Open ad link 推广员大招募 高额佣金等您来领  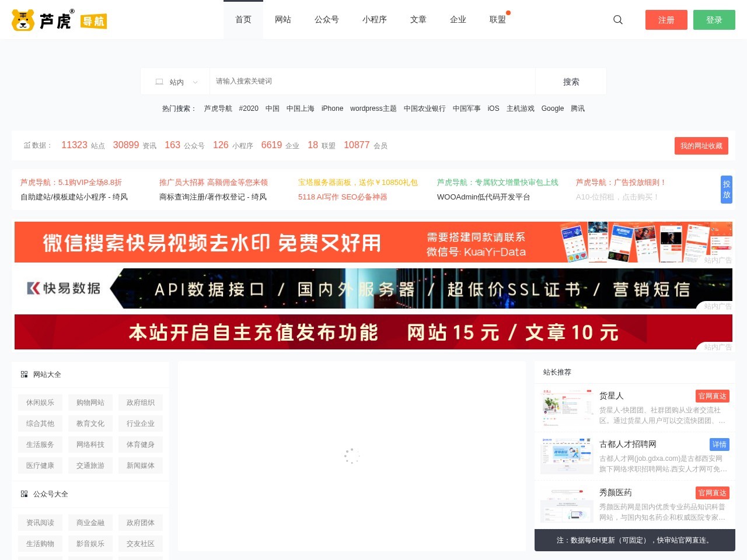click(x=214, y=183)
